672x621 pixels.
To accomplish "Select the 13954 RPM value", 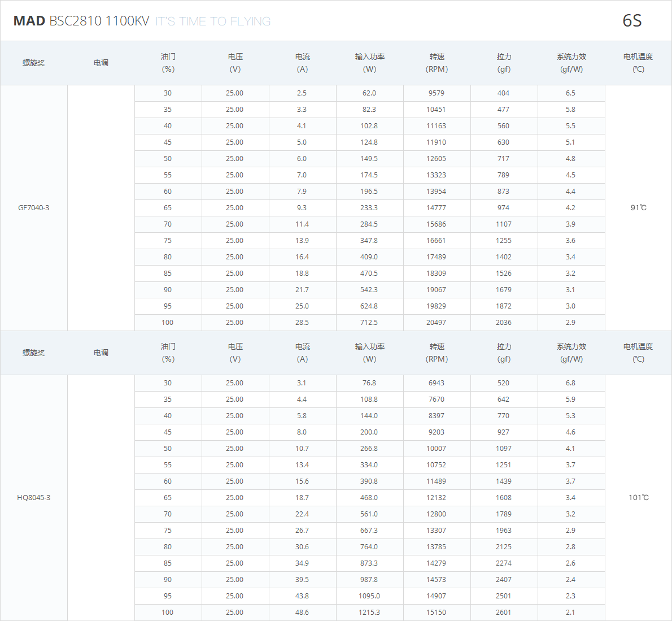I will 437,192.
